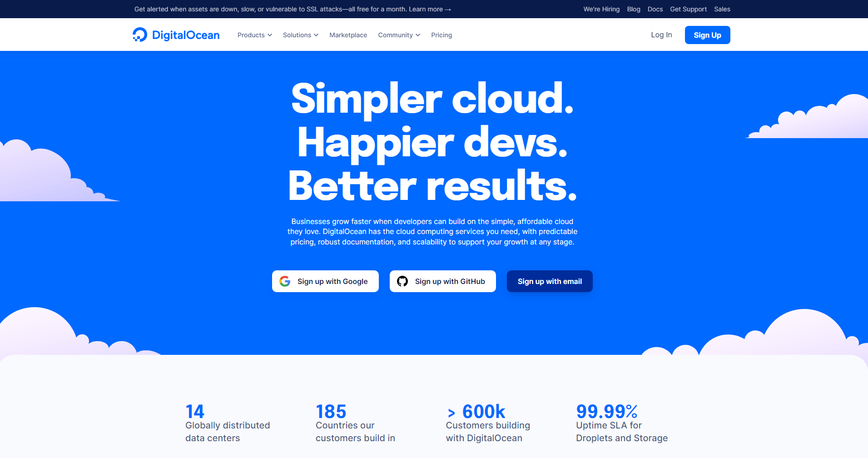Open the Docs link

655,9
